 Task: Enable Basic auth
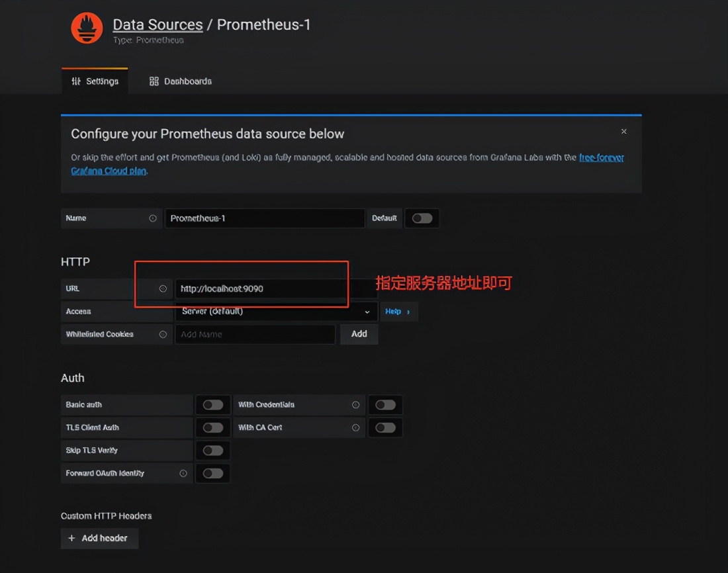tap(212, 404)
